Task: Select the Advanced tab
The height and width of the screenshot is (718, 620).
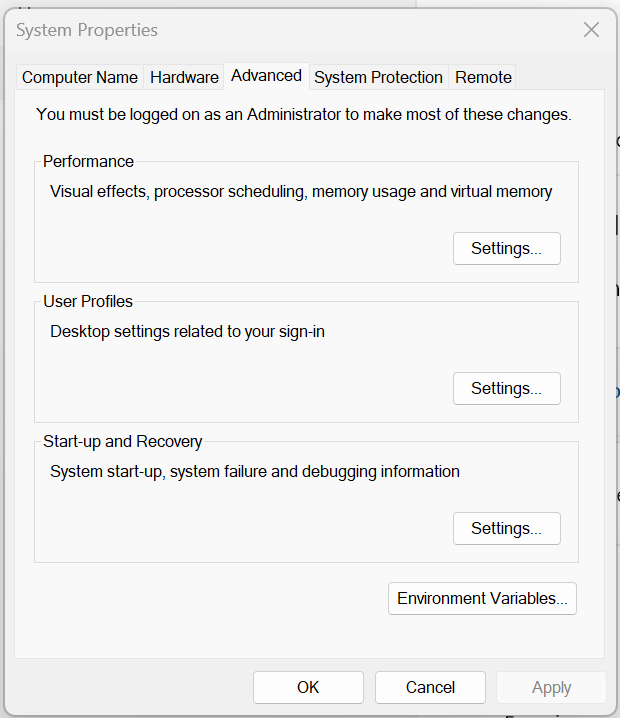Action: [266, 75]
